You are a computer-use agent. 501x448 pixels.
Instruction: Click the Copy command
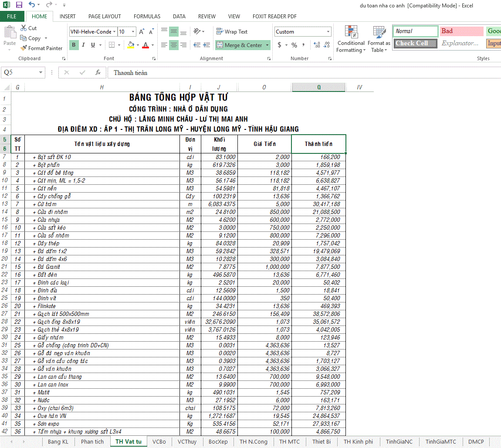[x=30, y=38]
